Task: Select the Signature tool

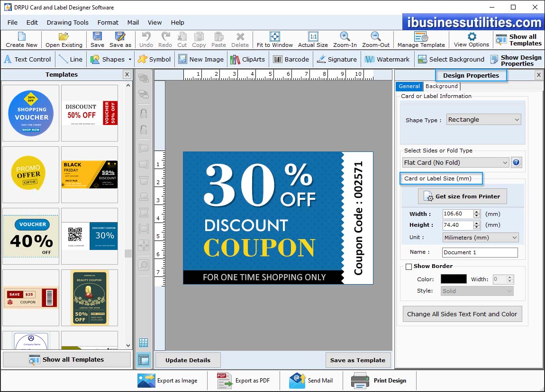Action: coord(321,59)
